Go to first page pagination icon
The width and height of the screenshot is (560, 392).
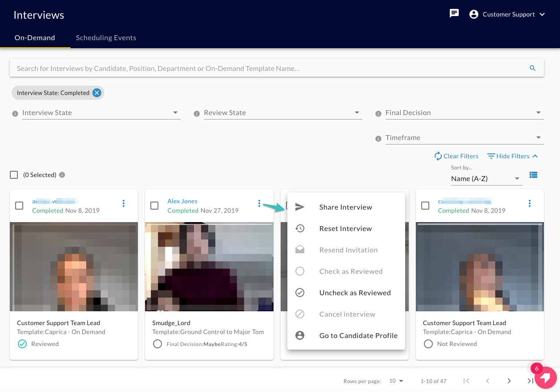pyautogui.click(x=466, y=381)
